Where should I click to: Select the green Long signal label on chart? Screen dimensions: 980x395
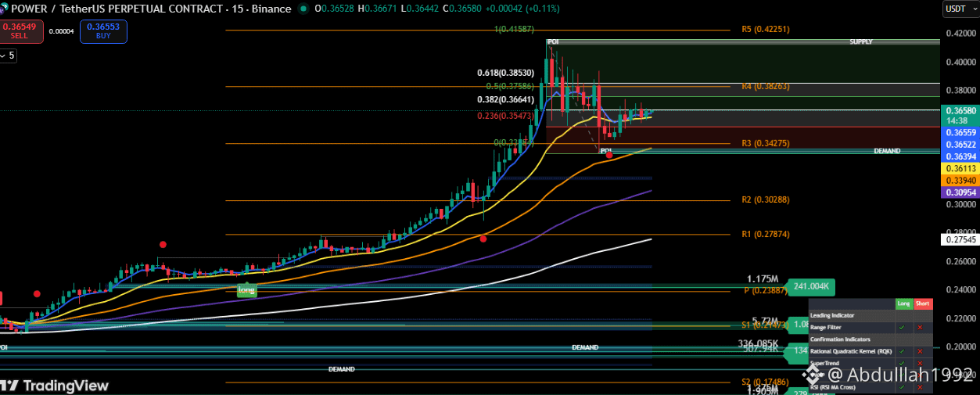coord(246,290)
